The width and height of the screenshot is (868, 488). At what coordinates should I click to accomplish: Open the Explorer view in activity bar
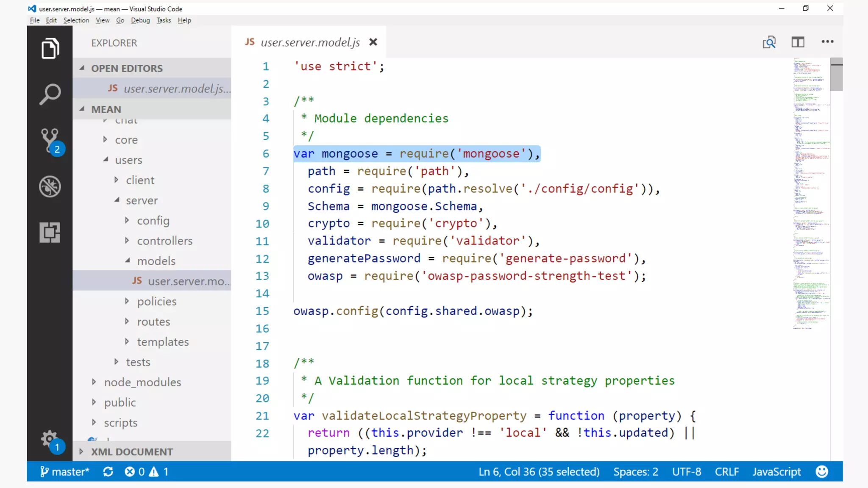pos(50,48)
